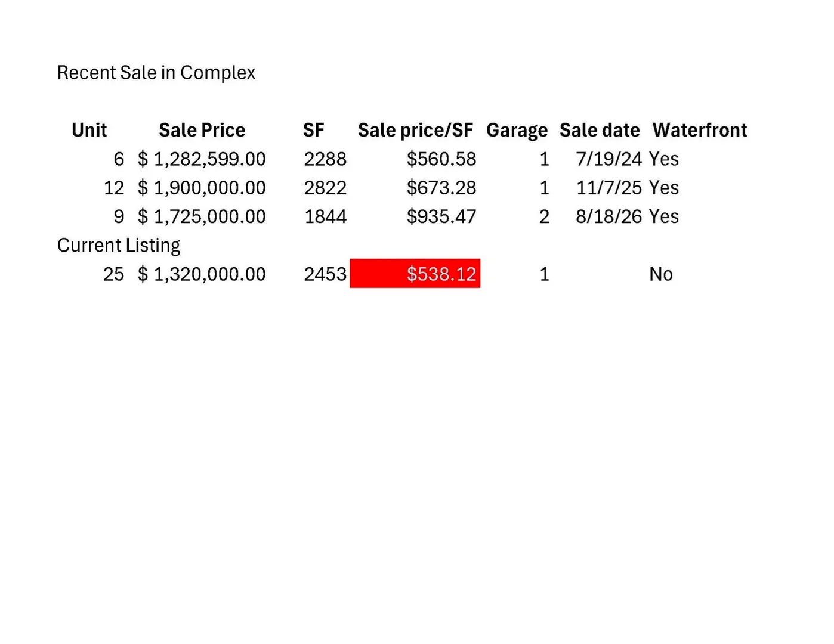The height and width of the screenshot is (644, 834).
Task: Select the $1,725,000.00 sale price cell
Action: tap(202, 216)
